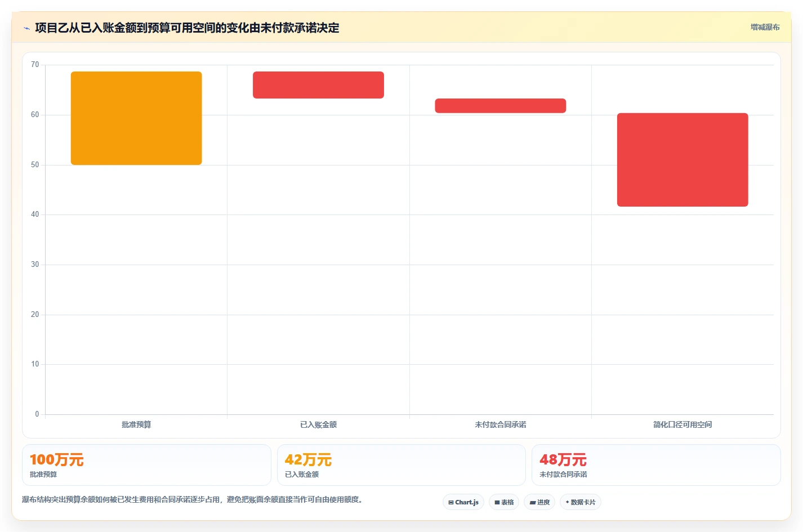Click the 增减瀑布 label in header
Screen dimensions: 803x532
[765, 27]
